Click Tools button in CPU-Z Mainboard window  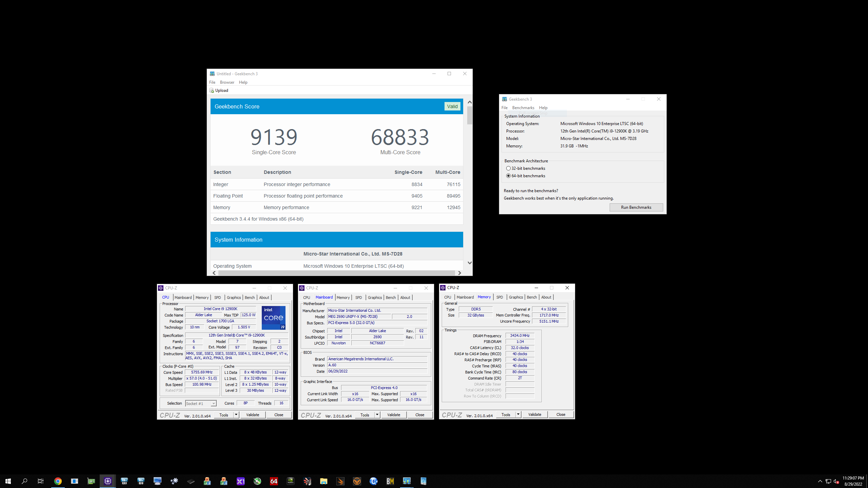coord(365,415)
